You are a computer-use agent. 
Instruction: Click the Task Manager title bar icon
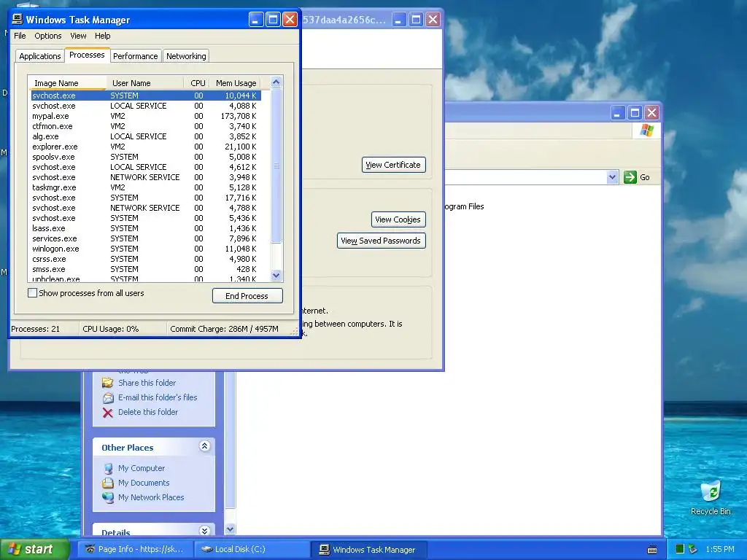point(18,19)
